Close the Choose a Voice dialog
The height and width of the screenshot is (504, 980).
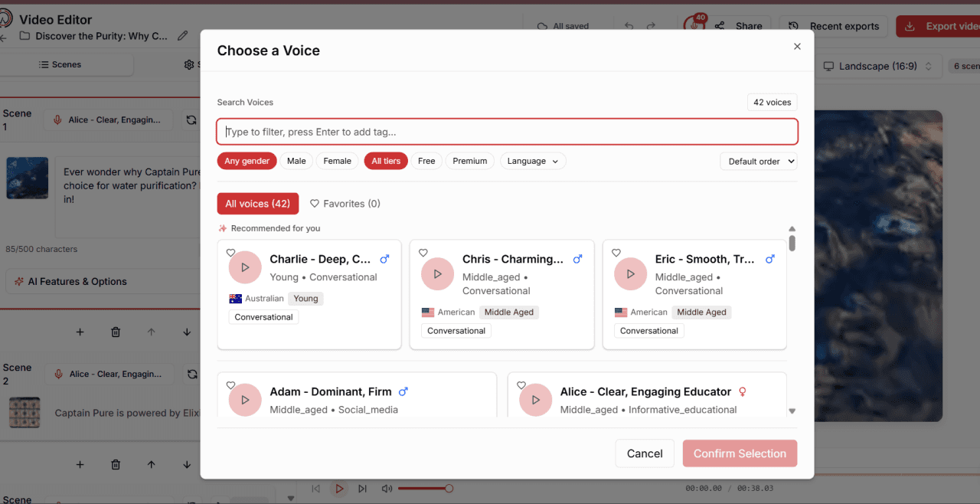(797, 47)
